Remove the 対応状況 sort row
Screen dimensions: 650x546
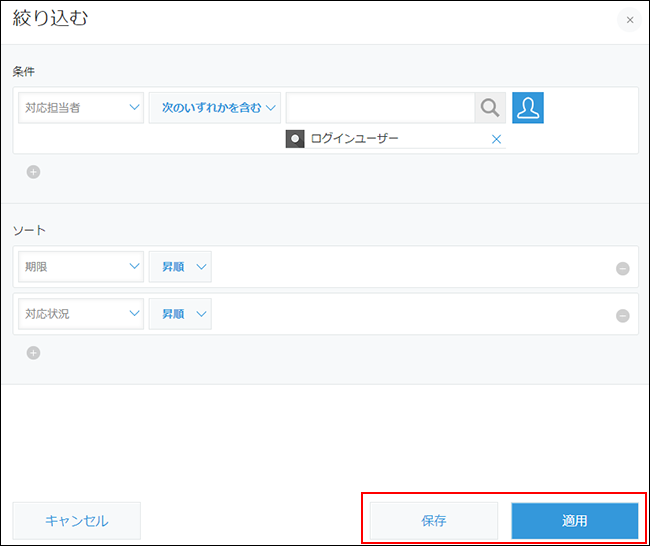pos(622,315)
